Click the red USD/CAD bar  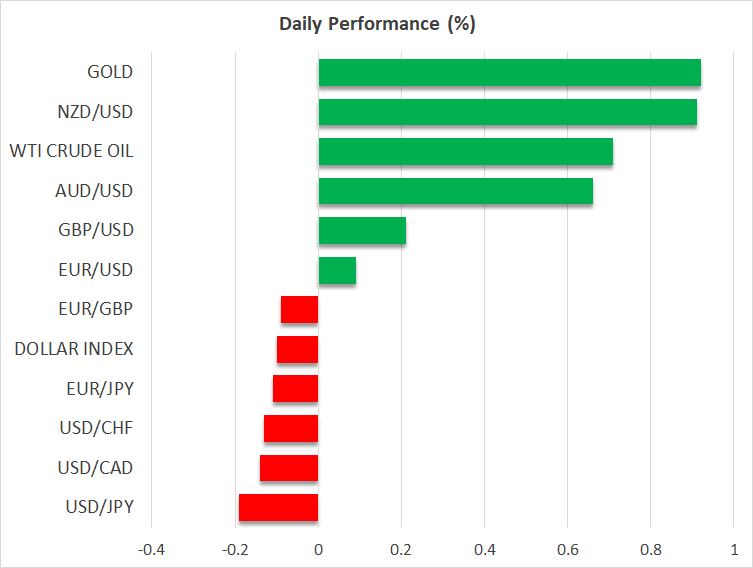[x=289, y=468]
